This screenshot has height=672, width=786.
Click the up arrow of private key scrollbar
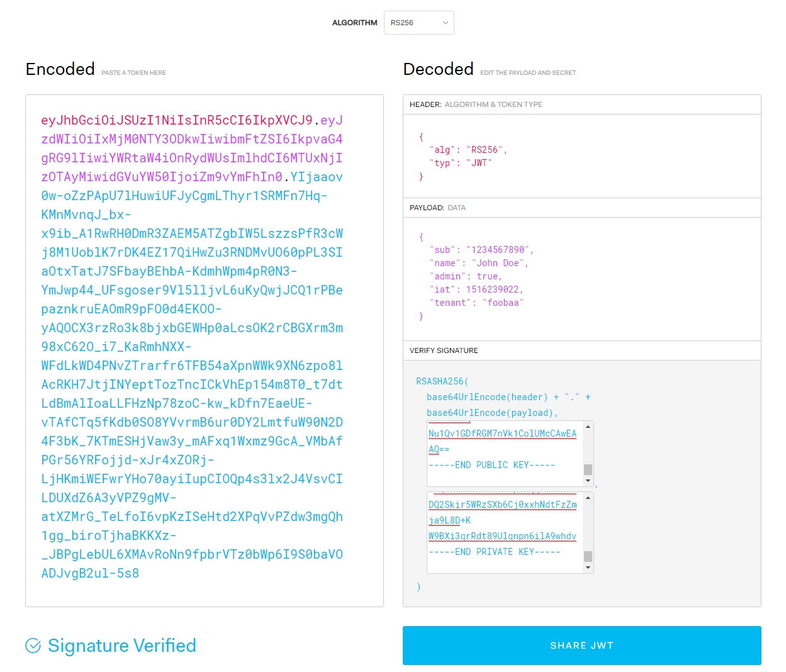588,498
